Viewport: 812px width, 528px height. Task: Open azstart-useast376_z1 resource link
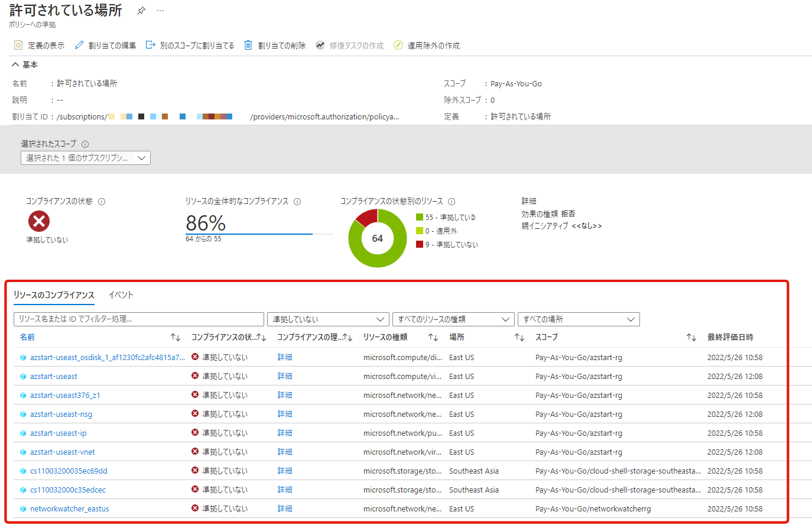point(65,396)
